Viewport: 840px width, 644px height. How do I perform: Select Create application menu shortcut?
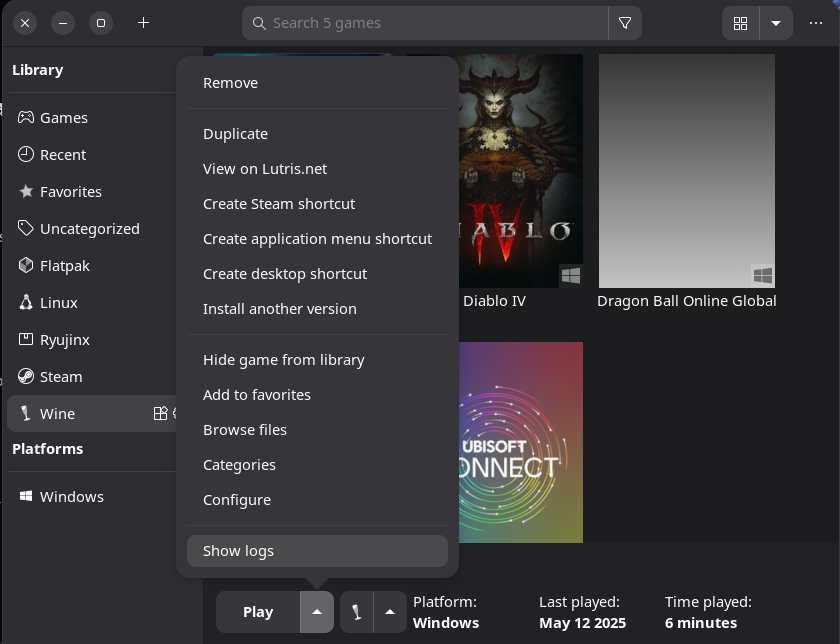(x=317, y=239)
